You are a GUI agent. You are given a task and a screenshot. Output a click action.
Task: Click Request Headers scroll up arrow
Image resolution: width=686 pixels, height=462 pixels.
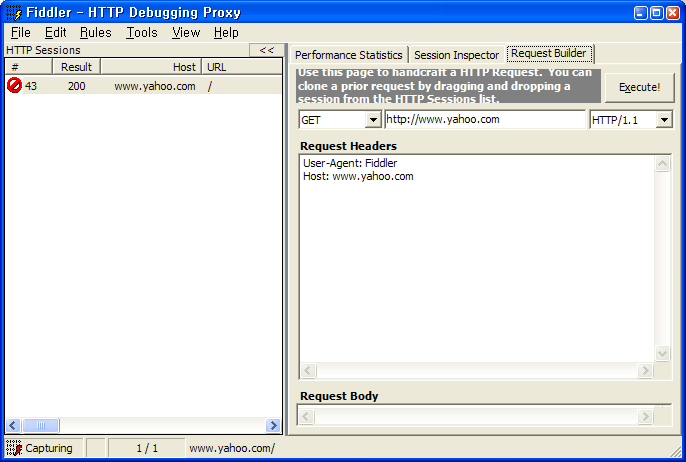click(662, 164)
